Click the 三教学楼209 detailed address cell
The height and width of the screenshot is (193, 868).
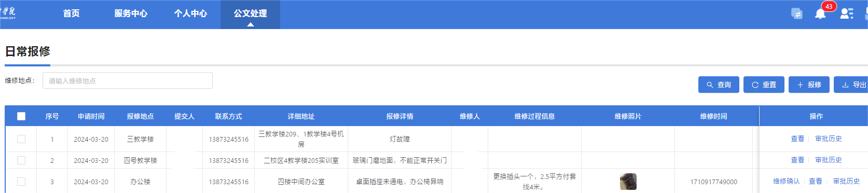301,139
